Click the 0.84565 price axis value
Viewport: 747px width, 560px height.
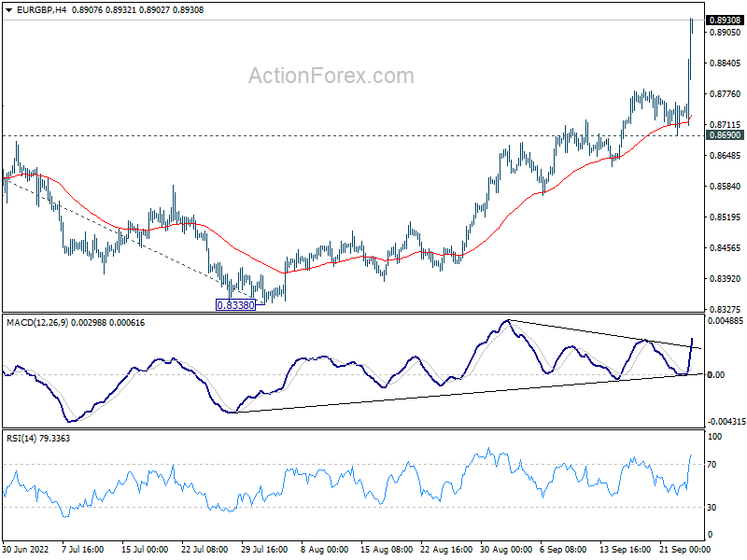tap(726, 247)
